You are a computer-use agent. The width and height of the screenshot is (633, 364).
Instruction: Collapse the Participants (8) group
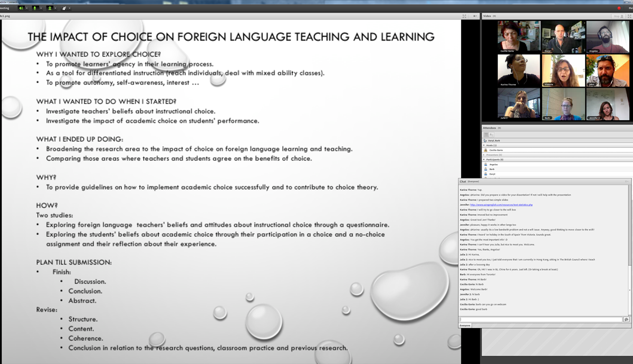pos(484,159)
